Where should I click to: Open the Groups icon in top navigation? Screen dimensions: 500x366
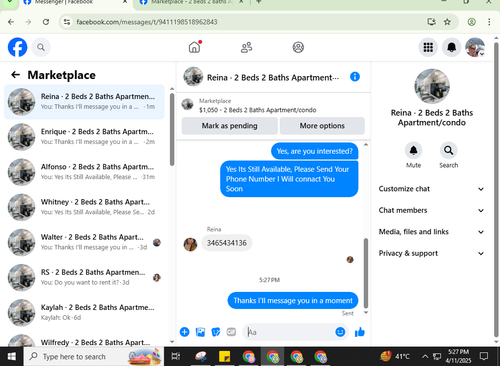click(298, 47)
